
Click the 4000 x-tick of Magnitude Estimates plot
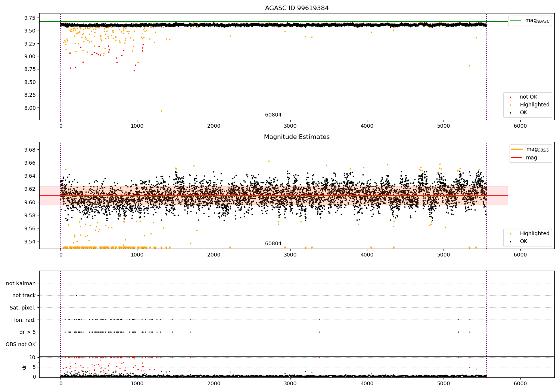pos(367,255)
